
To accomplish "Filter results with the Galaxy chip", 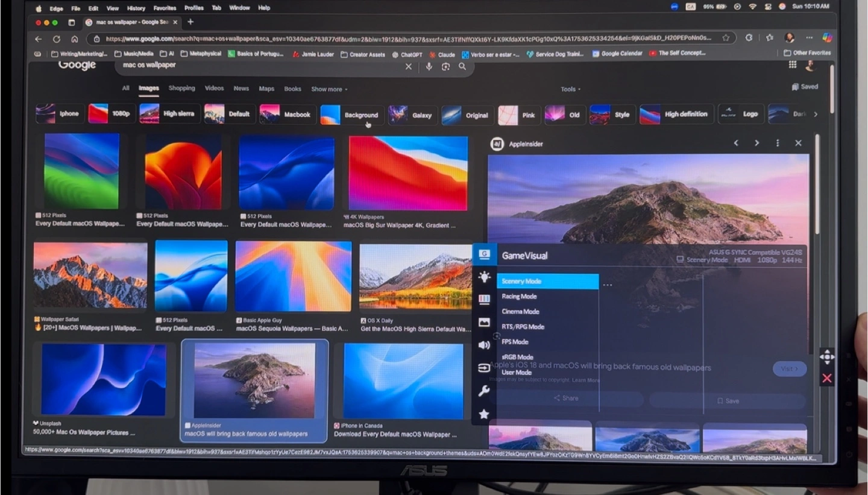I will 412,115.
